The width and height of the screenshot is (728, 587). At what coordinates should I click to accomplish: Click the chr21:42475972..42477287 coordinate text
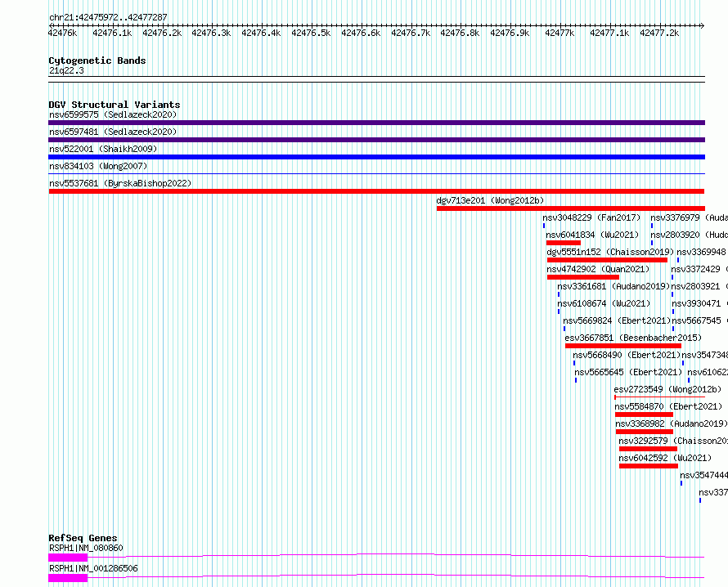[108, 18]
